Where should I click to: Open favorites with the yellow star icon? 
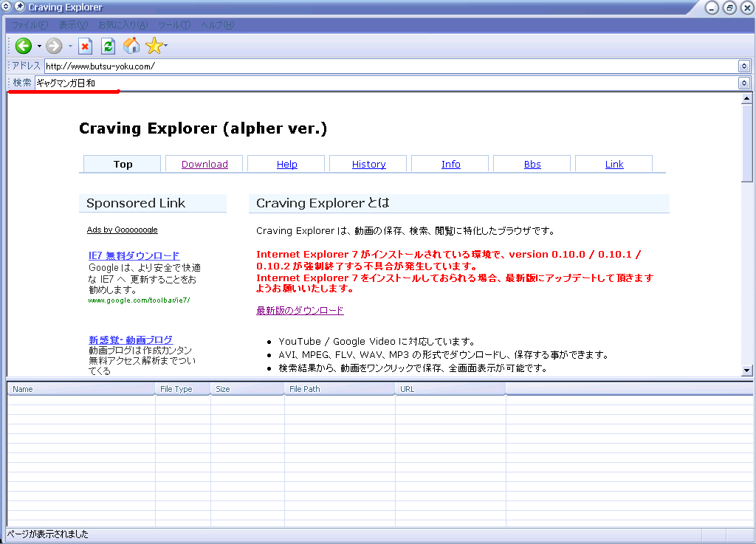(154, 46)
